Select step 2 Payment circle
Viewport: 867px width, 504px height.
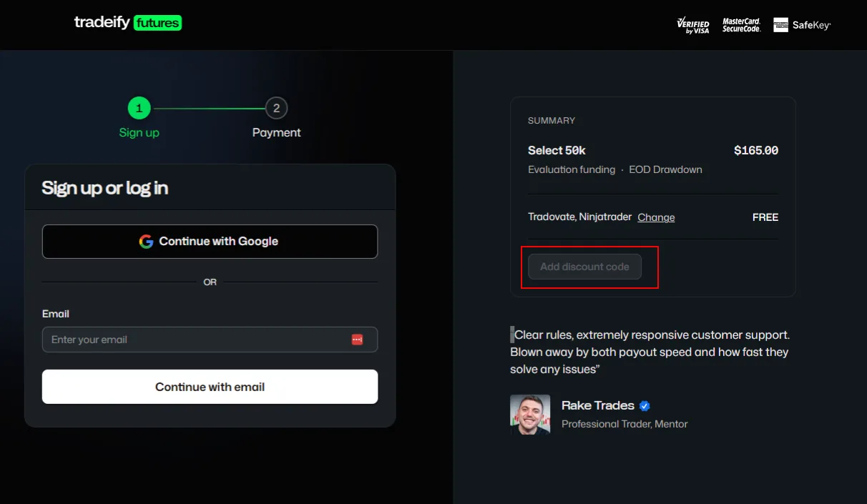tap(276, 109)
